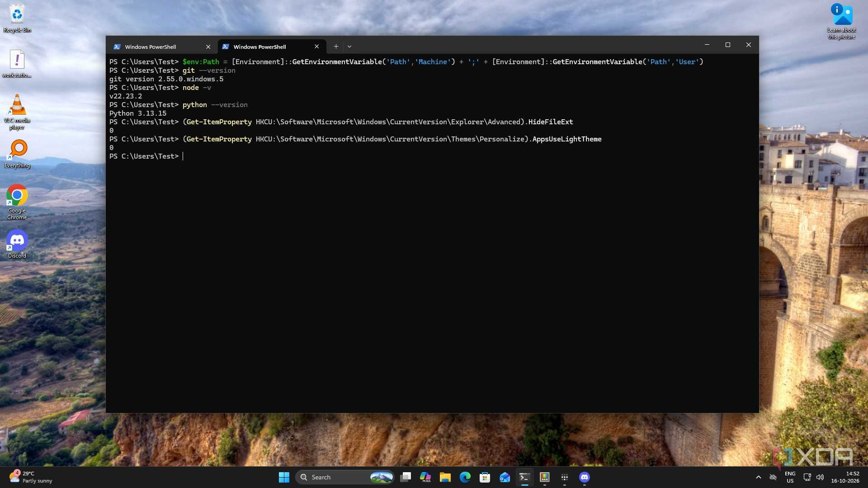Show hidden system tray icons
This screenshot has height=488, width=868.
click(759, 477)
